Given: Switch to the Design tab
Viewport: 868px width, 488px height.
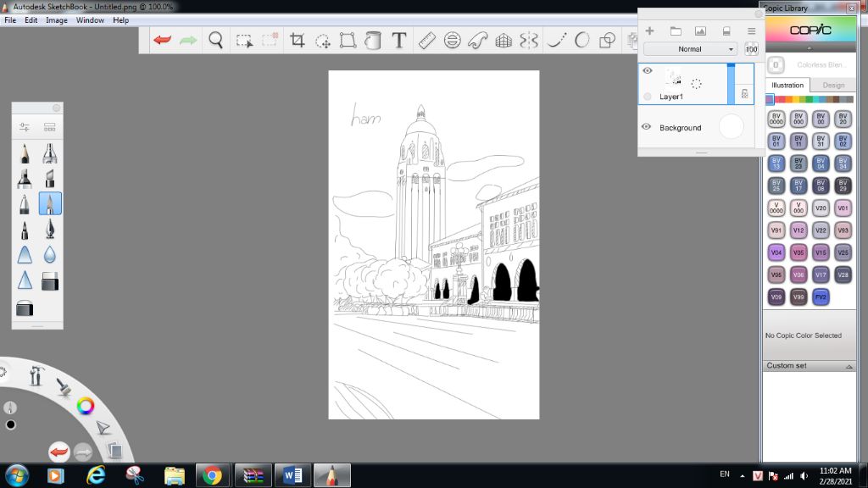Looking at the screenshot, I should 833,86.
